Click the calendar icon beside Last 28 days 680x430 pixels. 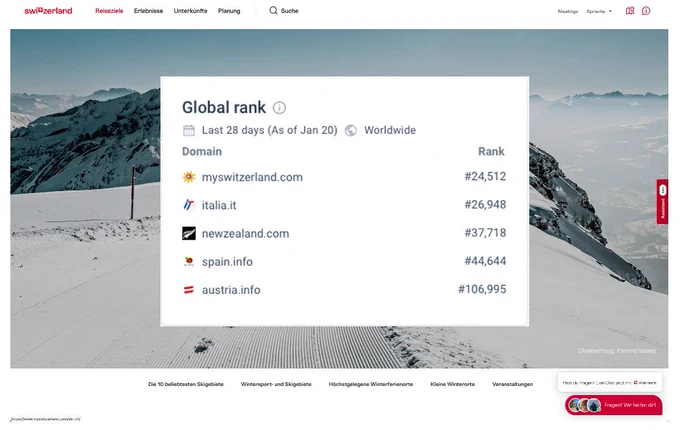[189, 130]
